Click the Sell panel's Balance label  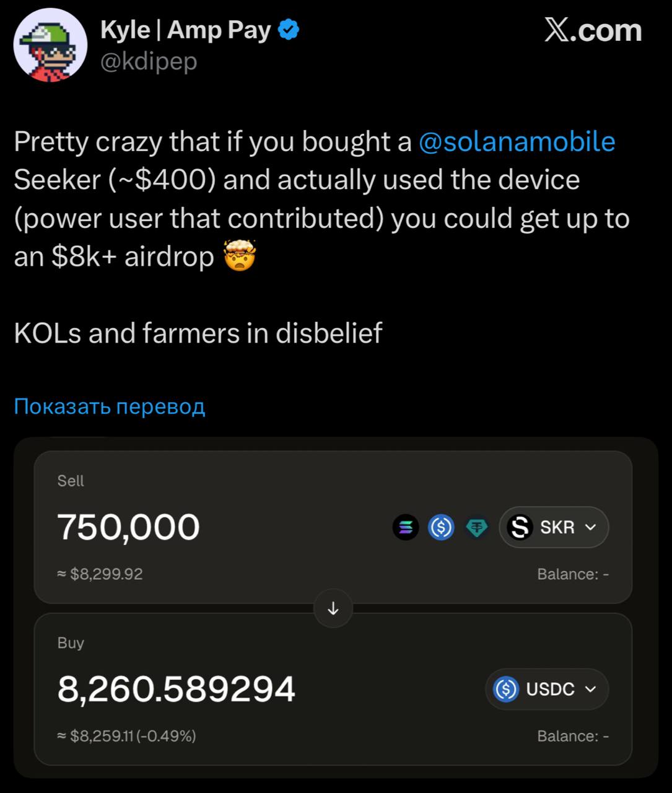click(572, 574)
